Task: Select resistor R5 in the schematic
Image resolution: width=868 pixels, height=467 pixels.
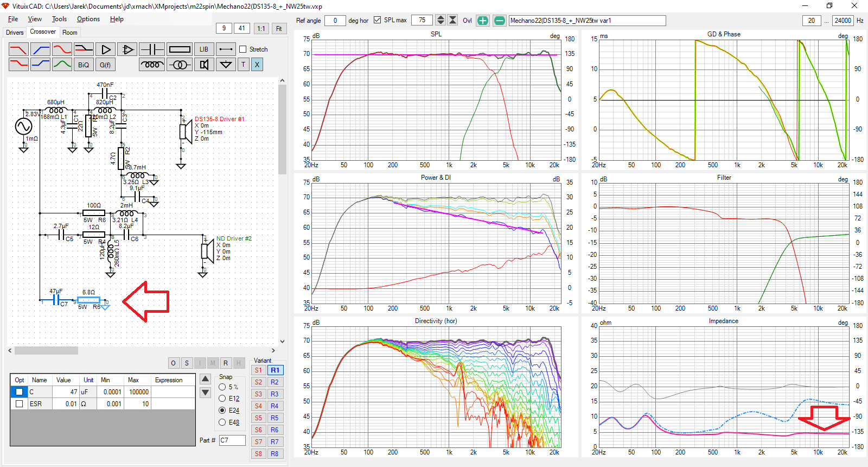Action: (x=88, y=300)
